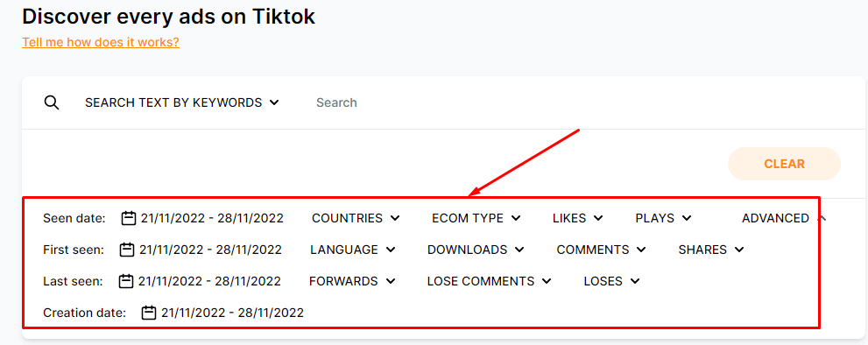Open the Ecom Type filter dropdown

476,218
